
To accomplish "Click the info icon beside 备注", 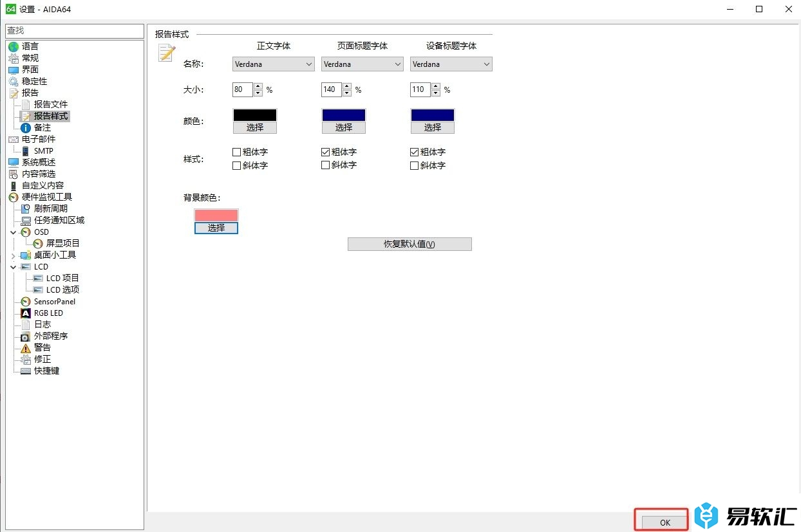I will pyautogui.click(x=26, y=127).
